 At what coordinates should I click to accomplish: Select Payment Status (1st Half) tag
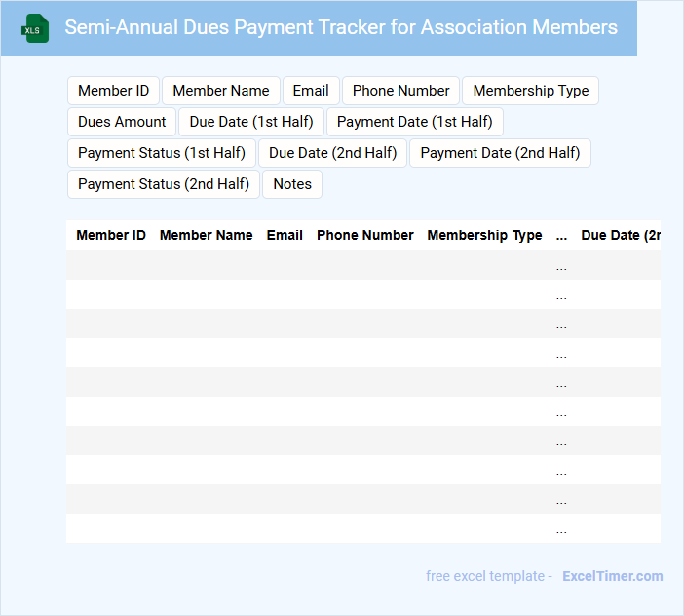162,153
